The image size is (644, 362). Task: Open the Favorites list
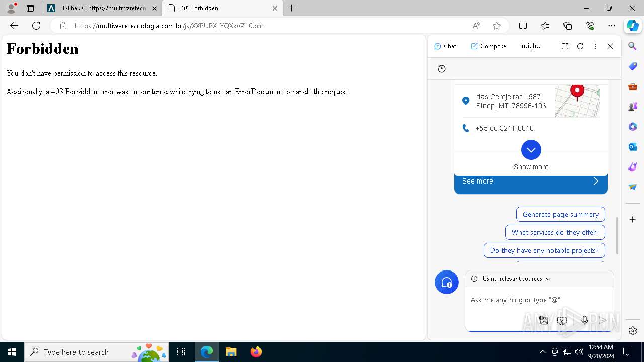(x=545, y=26)
